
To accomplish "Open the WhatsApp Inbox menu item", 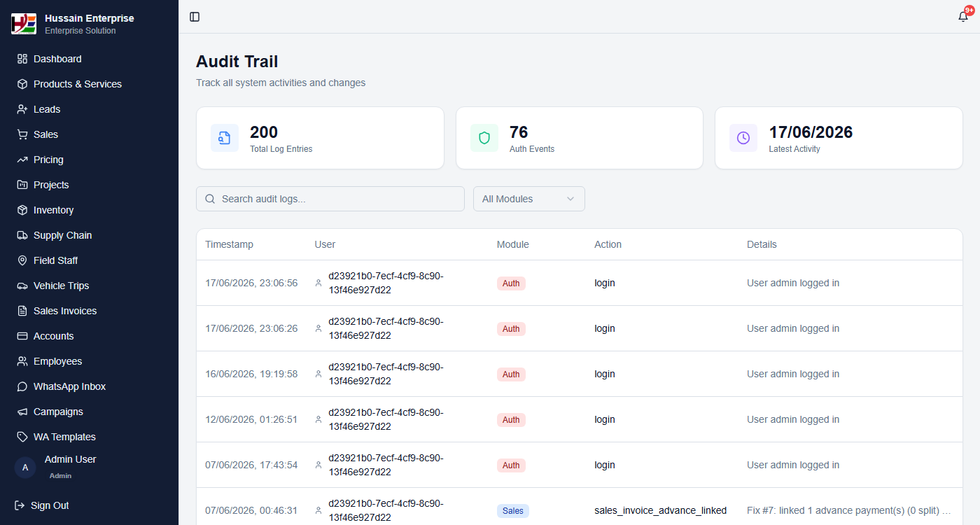I will pos(90,386).
